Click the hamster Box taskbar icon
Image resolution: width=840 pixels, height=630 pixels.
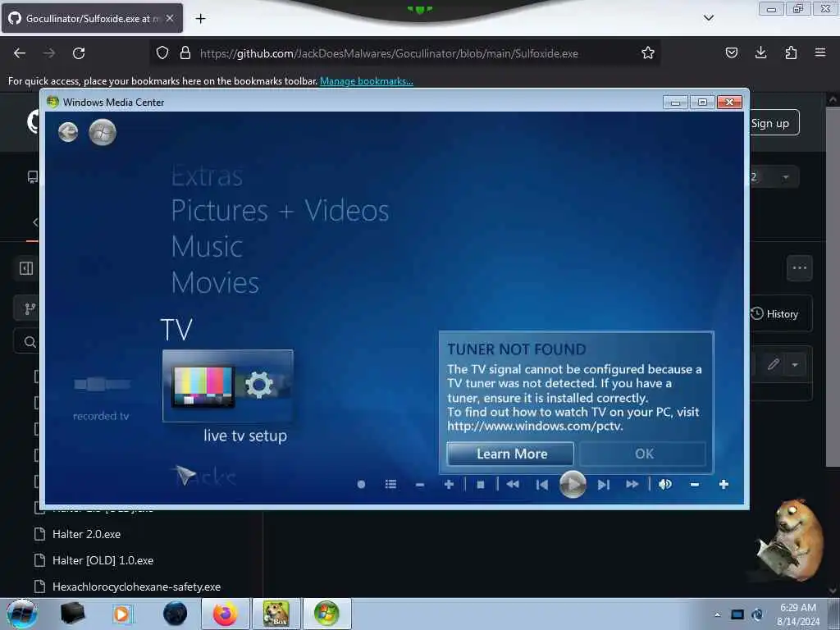coord(276,614)
